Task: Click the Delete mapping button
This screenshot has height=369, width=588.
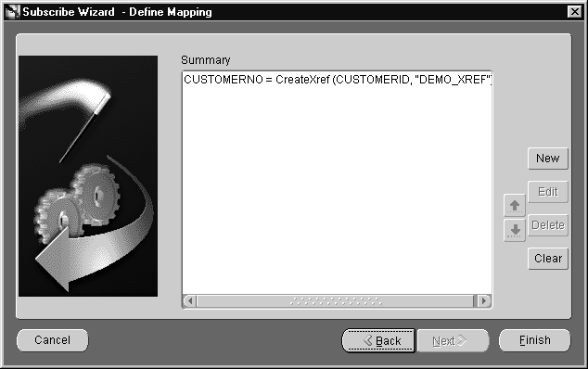Action: click(x=548, y=225)
